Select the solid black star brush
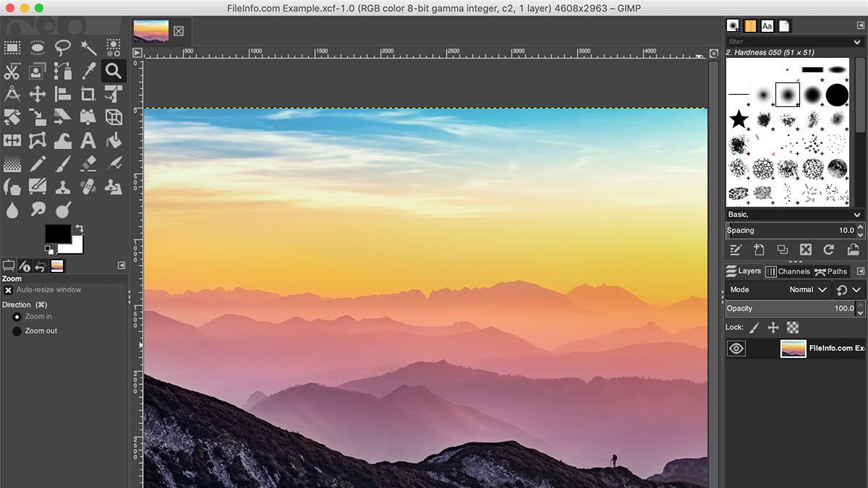 [739, 119]
